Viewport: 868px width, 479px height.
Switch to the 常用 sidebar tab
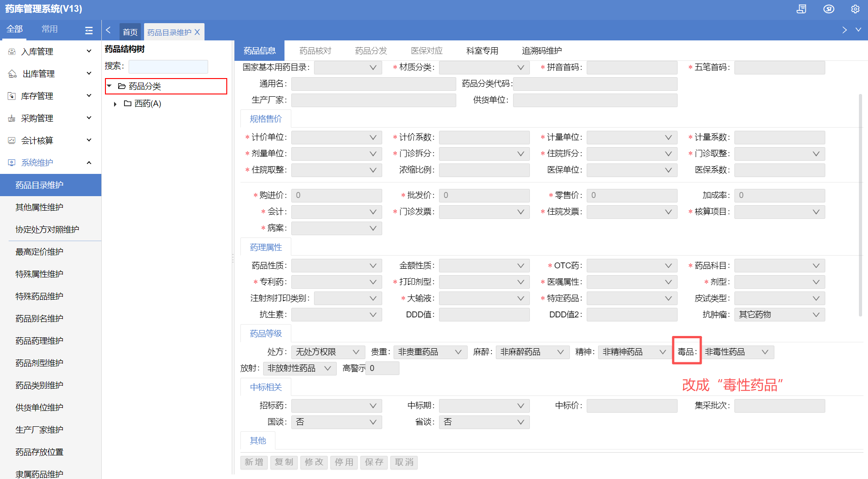pyautogui.click(x=50, y=30)
